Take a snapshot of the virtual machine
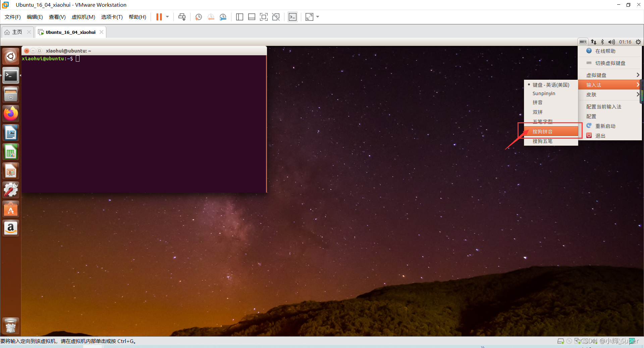 pos(198,17)
